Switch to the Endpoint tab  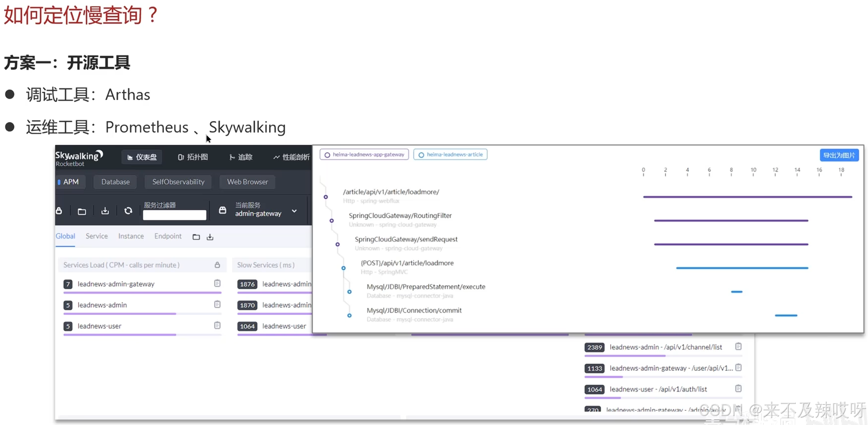point(168,236)
